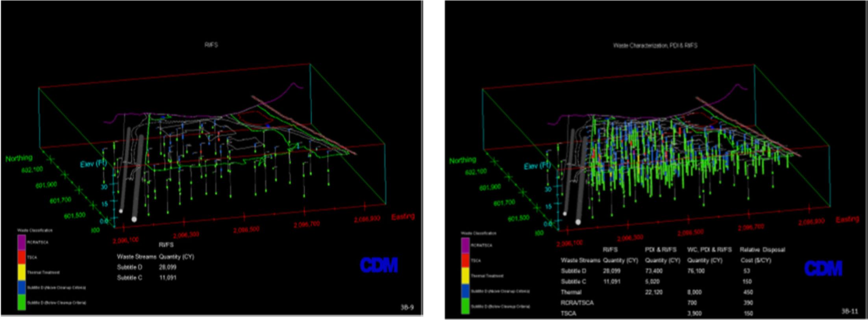Click the CDM logo in the left image

pos(378,265)
